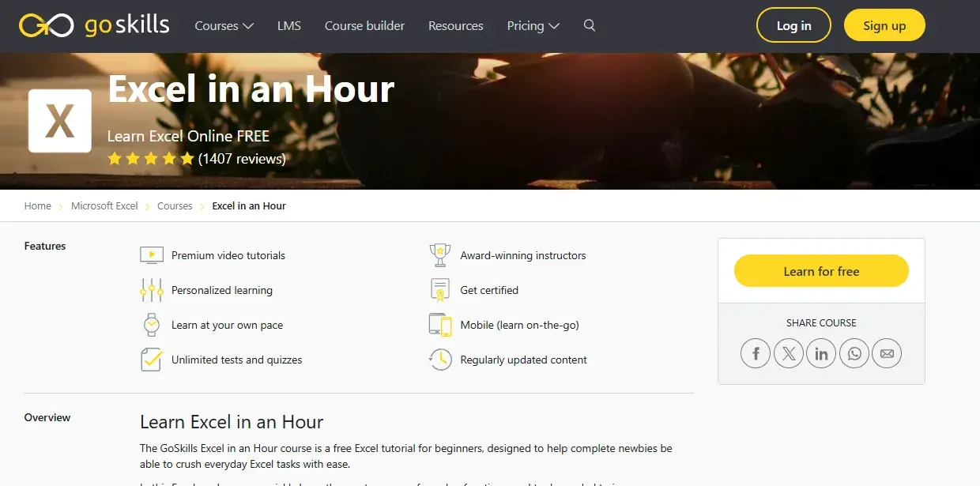Share course on X (Twitter)
The height and width of the screenshot is (486, 980).
click(x=789, y=353)
